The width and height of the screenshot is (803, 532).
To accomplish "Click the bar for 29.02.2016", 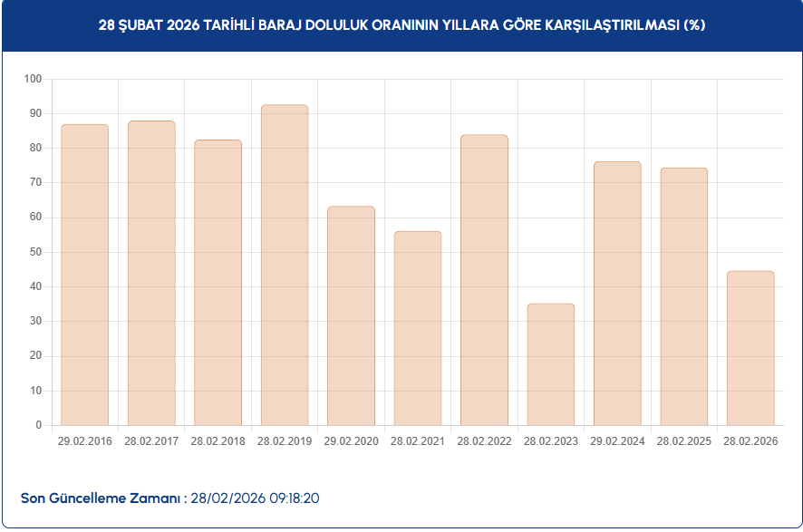I will (x=84, y=275).
